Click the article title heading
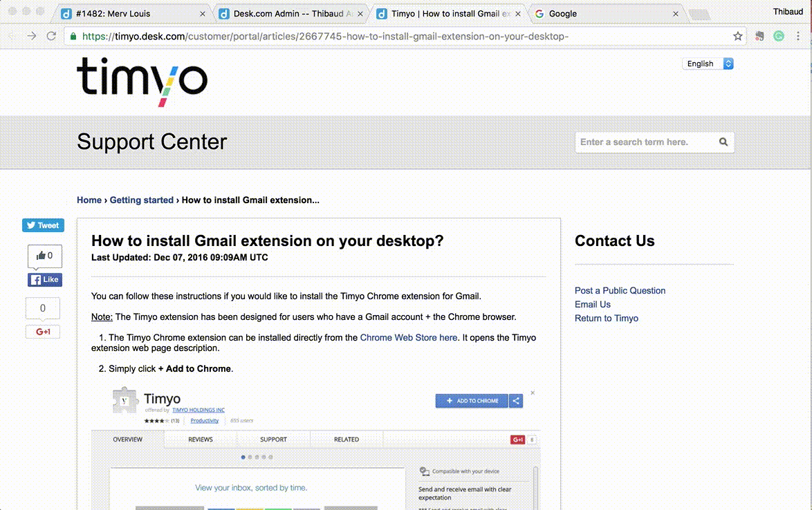This screenshot has height=510, width=812. (x=267, y=241)
